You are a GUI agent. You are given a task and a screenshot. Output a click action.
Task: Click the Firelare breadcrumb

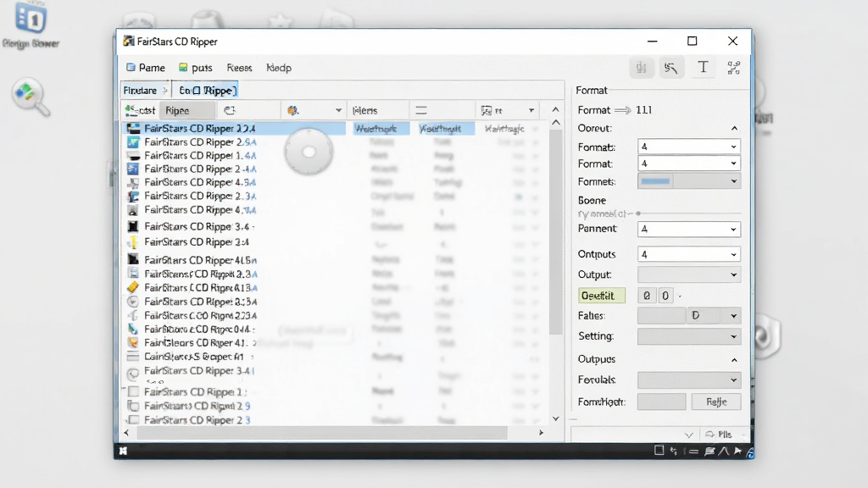[140, 90]
